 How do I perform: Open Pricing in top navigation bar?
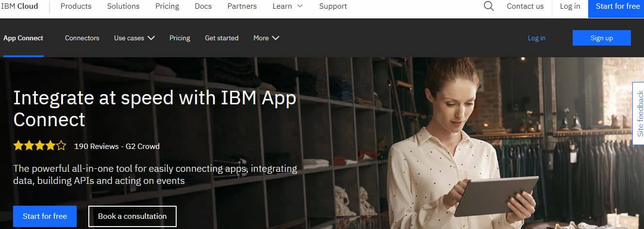(167, 6)
